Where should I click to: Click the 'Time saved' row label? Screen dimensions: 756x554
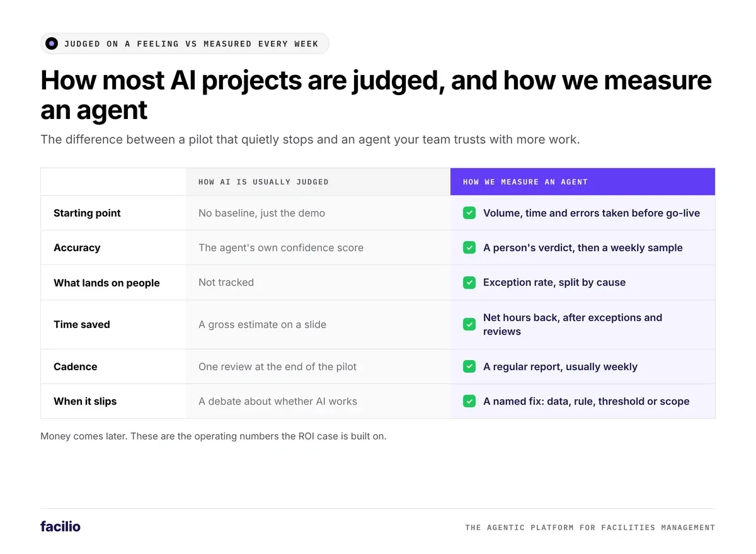coord(82,324)
